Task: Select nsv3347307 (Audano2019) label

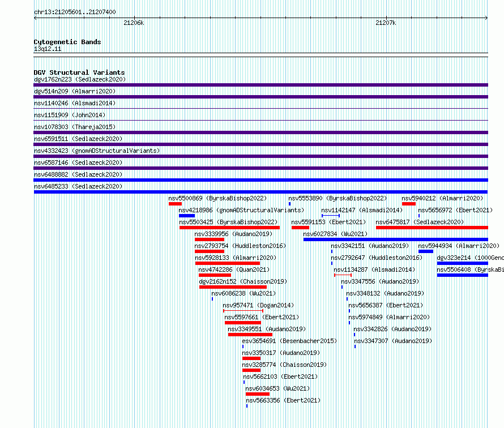Action: [x=393, y=341]
